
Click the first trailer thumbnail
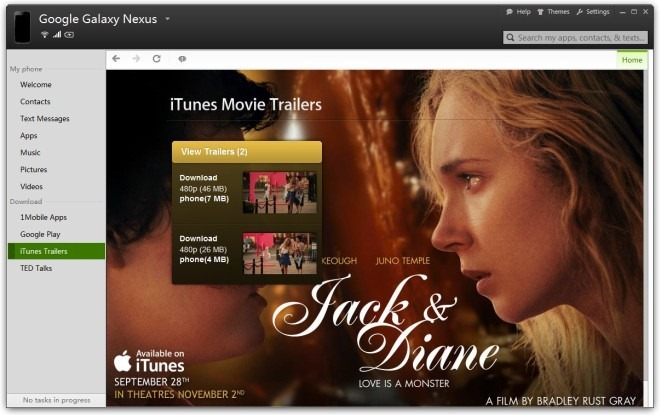click(280, 192)
